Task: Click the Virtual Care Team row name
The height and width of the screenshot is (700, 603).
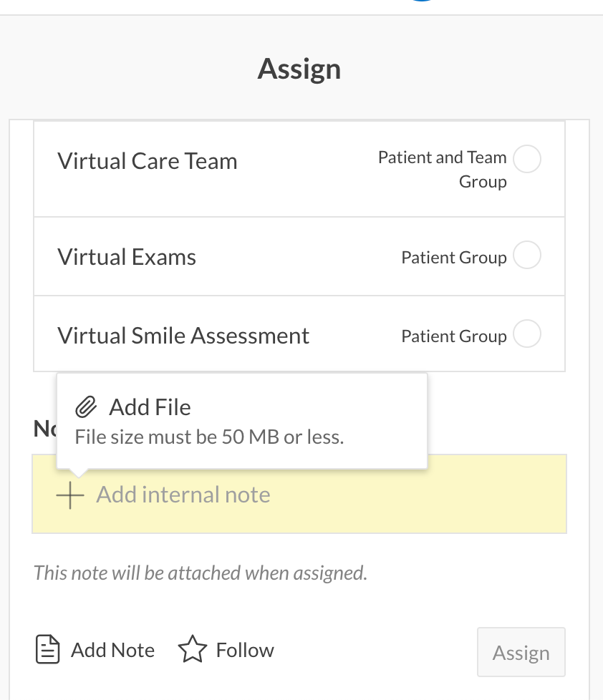Action: pyautogui.click(x=148, y=161)
